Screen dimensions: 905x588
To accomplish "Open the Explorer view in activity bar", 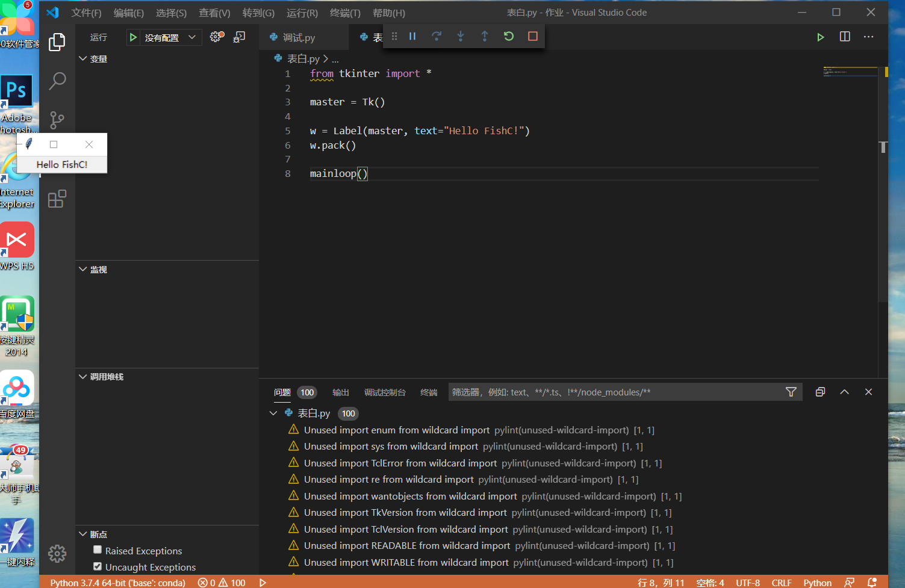I will (57, 42).
